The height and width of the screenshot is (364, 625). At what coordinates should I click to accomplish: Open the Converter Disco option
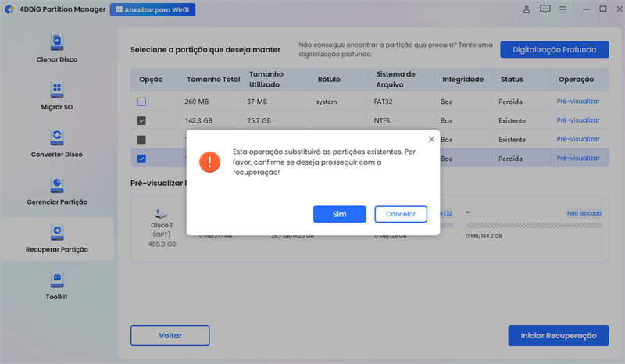coord(56,143)
